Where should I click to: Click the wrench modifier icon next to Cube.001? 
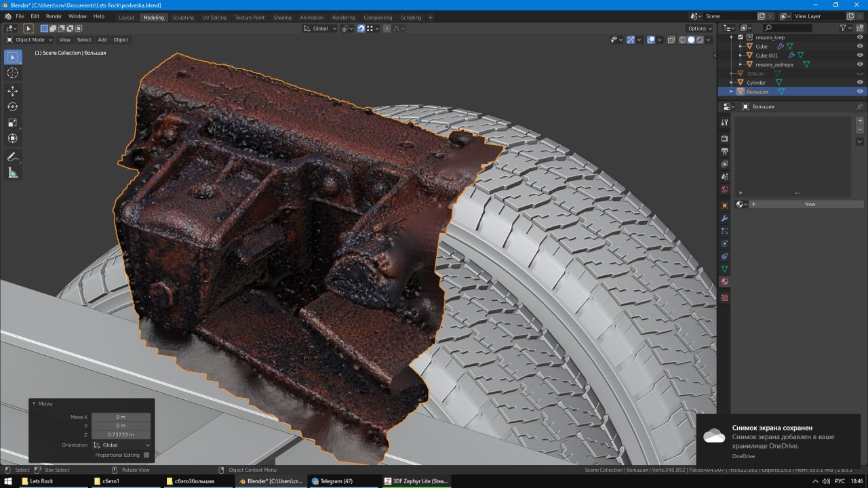[x=791, y=55]
